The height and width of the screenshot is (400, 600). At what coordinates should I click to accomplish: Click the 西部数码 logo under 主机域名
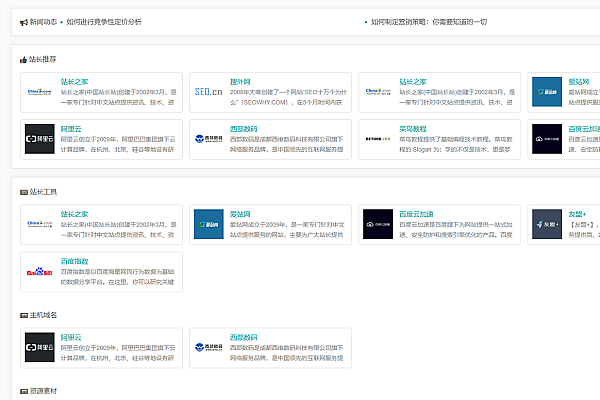tap(209, 347)
